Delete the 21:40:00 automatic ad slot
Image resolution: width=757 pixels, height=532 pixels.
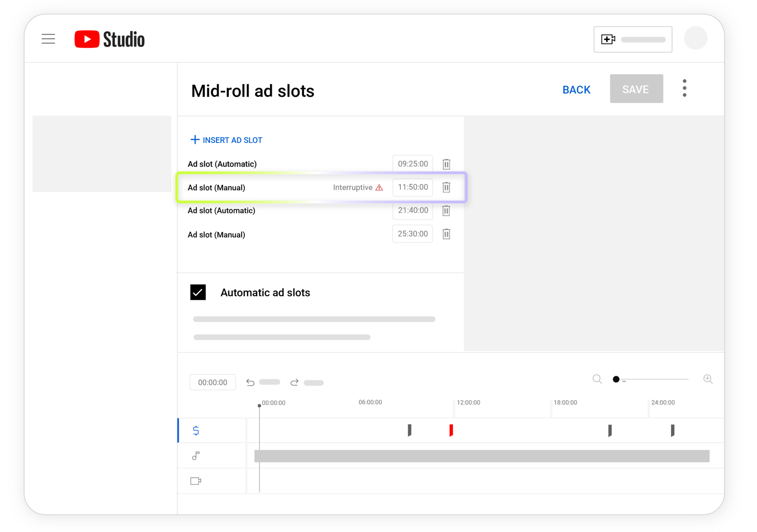(446, 211)
